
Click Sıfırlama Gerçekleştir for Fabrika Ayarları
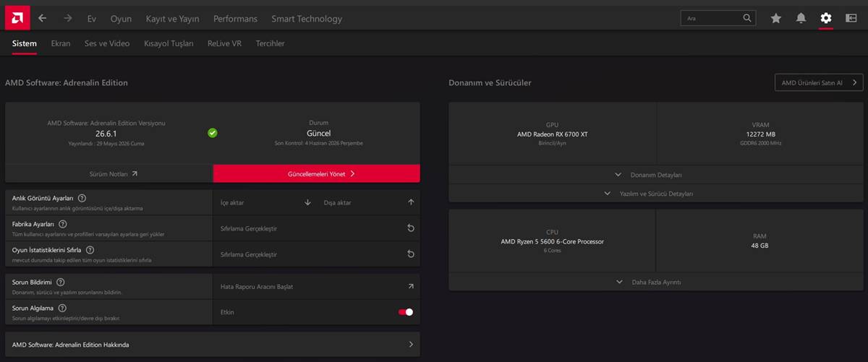249,229
